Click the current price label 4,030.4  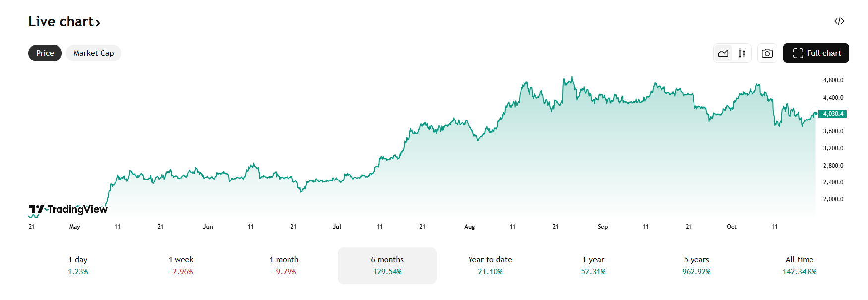click(833, 114)
